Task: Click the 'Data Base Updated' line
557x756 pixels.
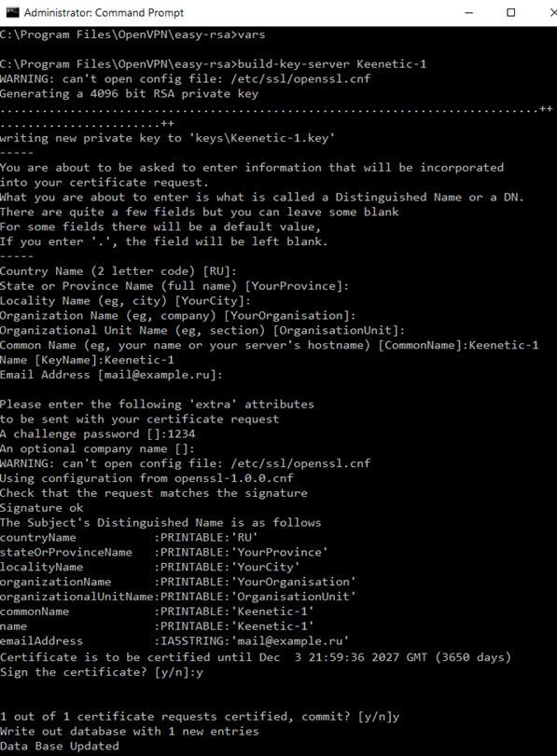Action: (x=60, y=746)
